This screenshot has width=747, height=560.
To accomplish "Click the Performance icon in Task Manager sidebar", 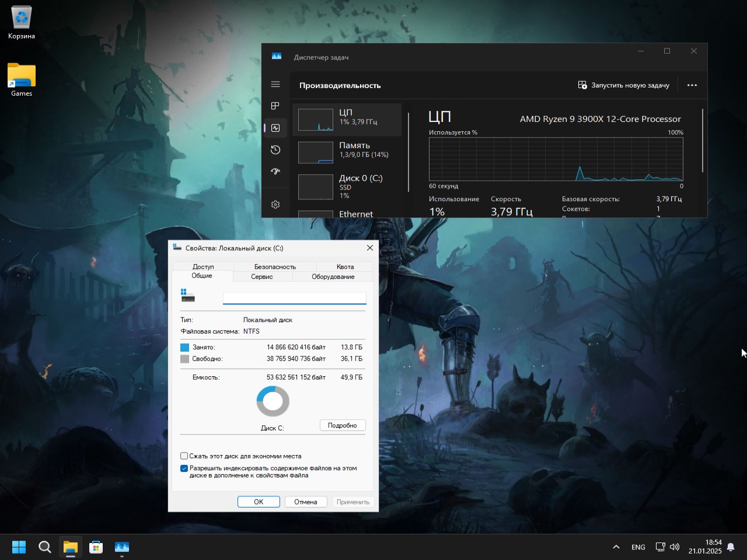I will coord(275,128).
